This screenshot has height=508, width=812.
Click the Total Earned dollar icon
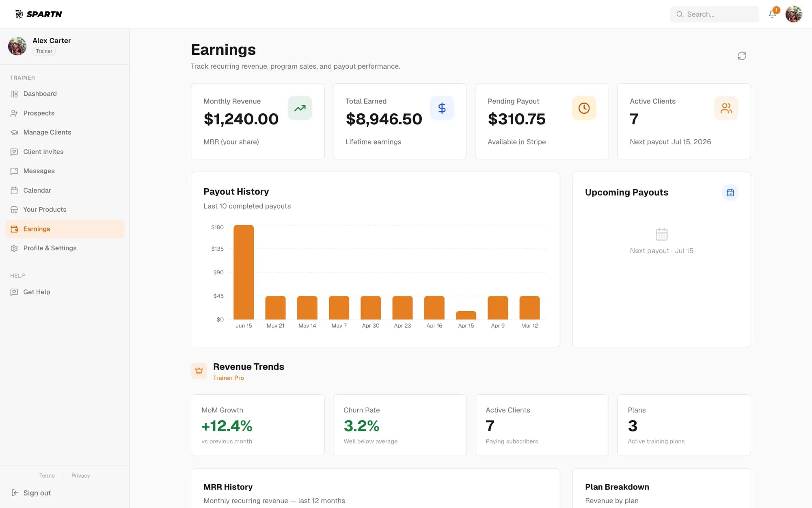click(442, 108)
